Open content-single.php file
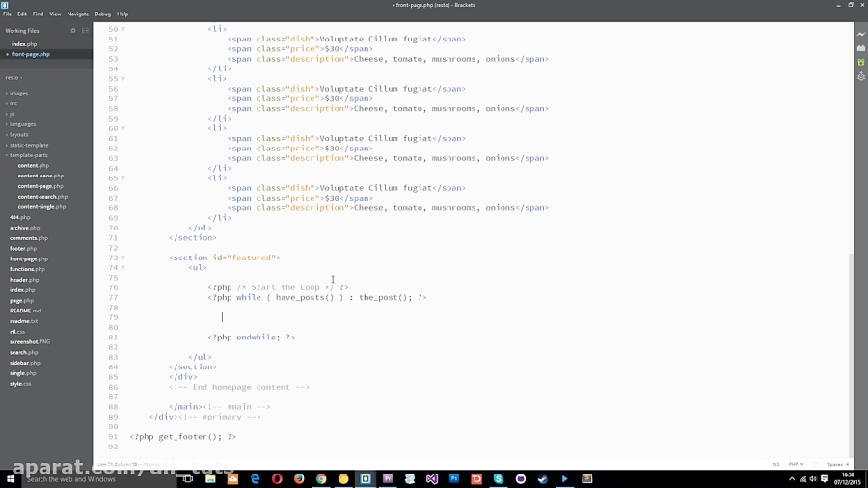The width and height of the screenshot is (868, 488). [x=41, y=207]
